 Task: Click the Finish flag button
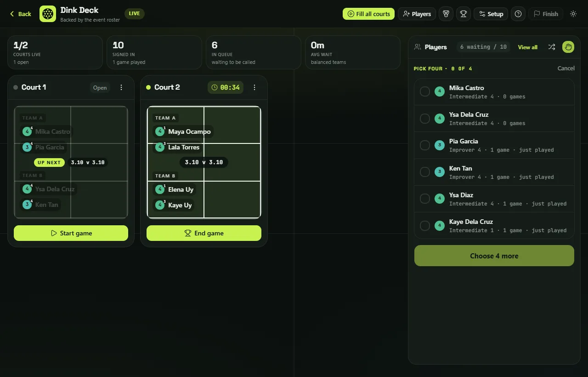546,14
